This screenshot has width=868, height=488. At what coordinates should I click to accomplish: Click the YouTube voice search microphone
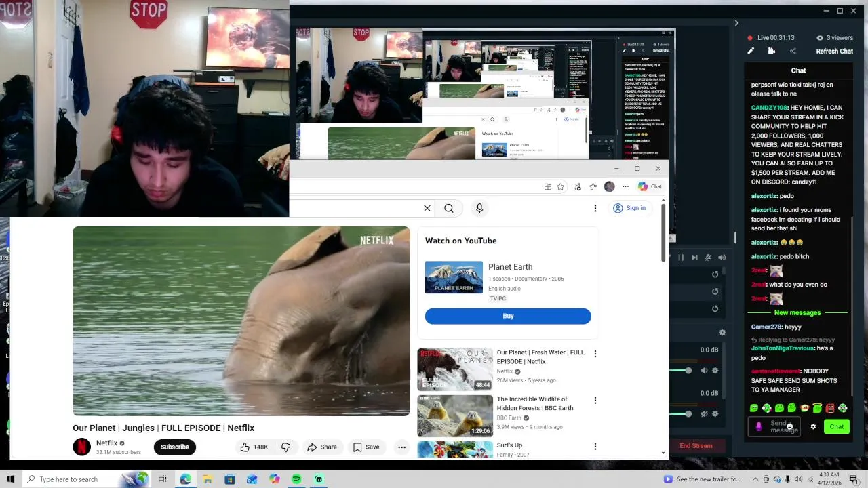479,208
